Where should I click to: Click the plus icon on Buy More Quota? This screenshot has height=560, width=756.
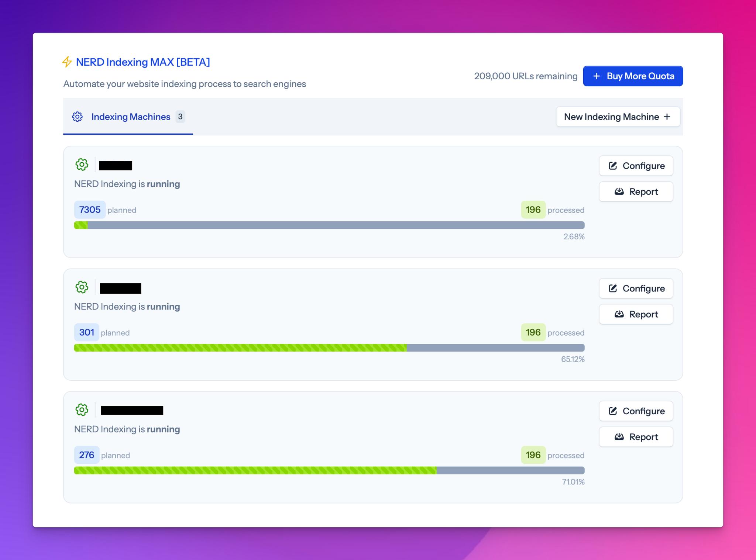(597, 76)
